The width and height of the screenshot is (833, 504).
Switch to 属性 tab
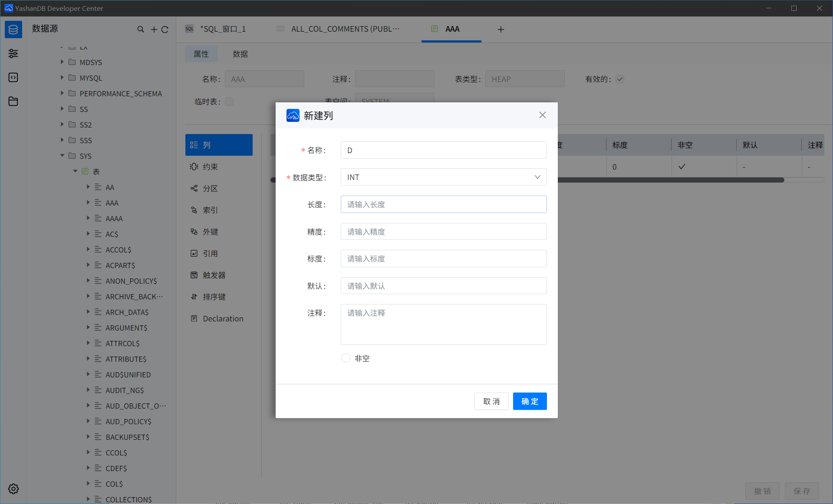pos(201,54)
